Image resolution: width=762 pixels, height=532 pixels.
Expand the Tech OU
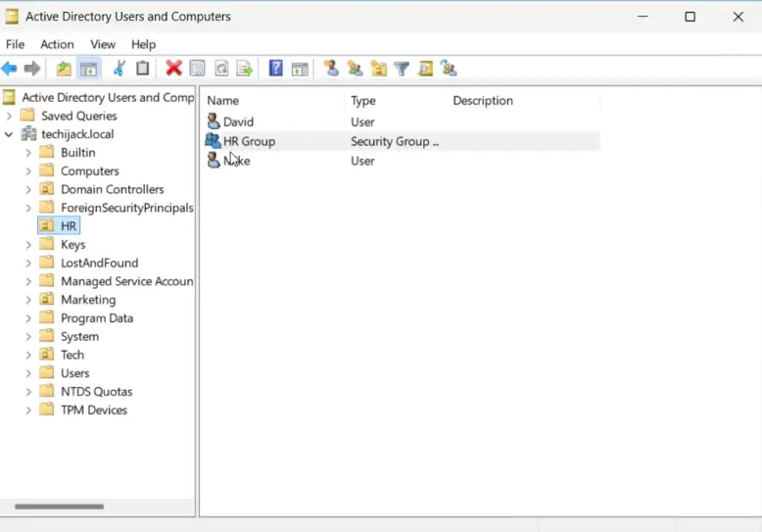tap(28, 356)
